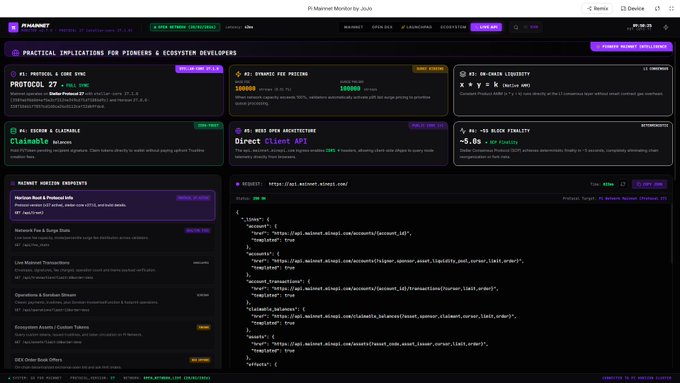Click the "claimable_balances" key in JSON

272,309
